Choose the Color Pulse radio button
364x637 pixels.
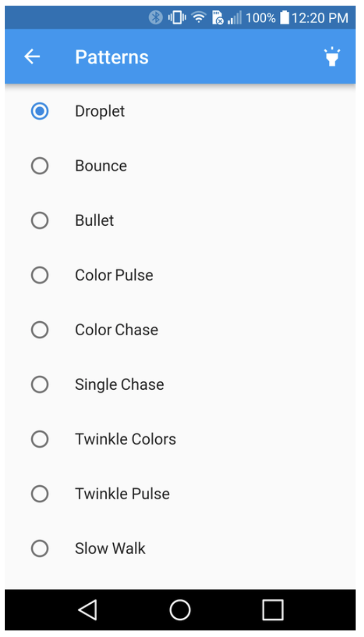(x=40, y=275)
